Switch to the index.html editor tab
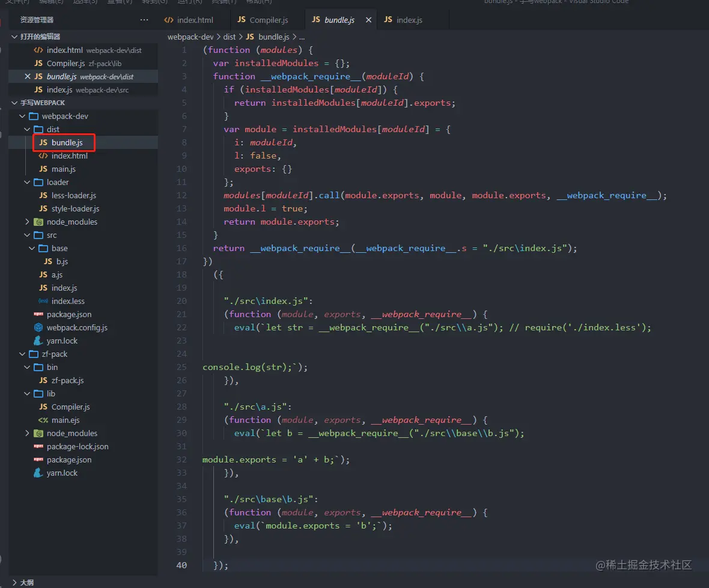709x588 pixels. 189,20
